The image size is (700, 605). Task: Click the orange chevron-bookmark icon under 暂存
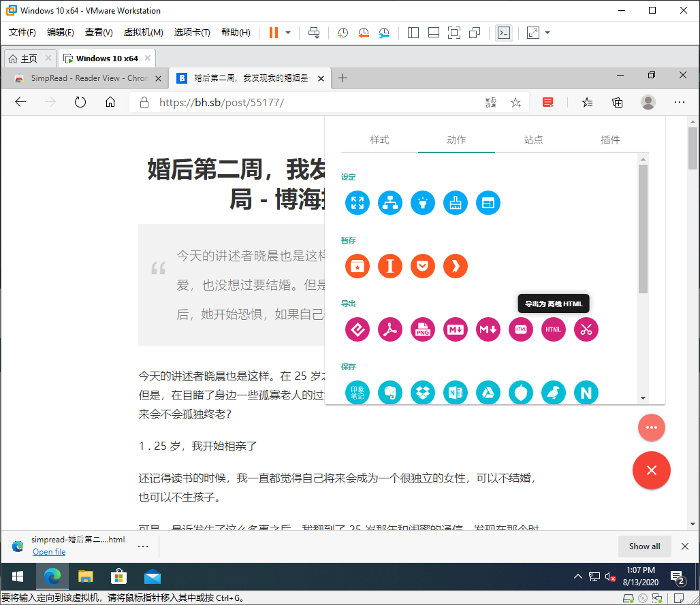pos(456,266)
